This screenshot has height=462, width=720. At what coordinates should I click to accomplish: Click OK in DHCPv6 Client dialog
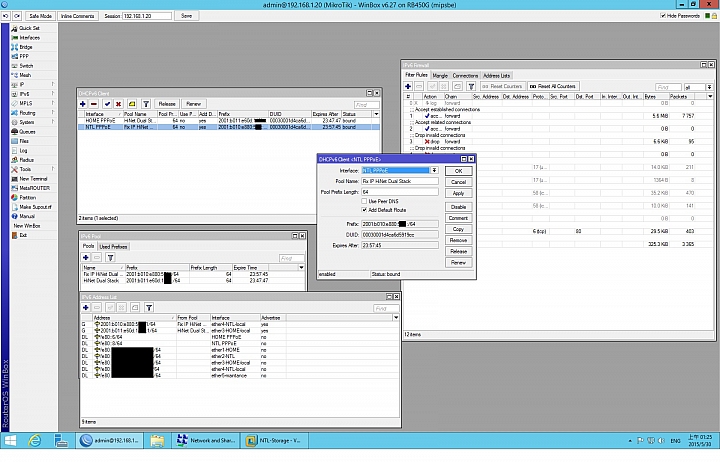click(x=458, y=171)
